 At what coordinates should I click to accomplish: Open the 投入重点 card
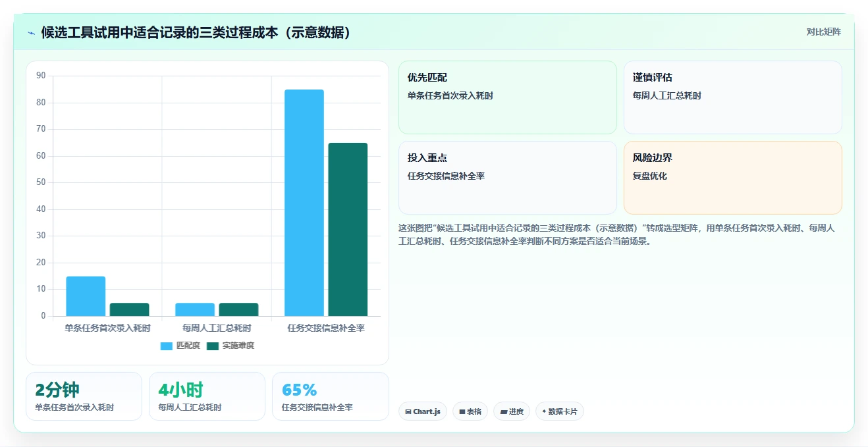[508, 178]
